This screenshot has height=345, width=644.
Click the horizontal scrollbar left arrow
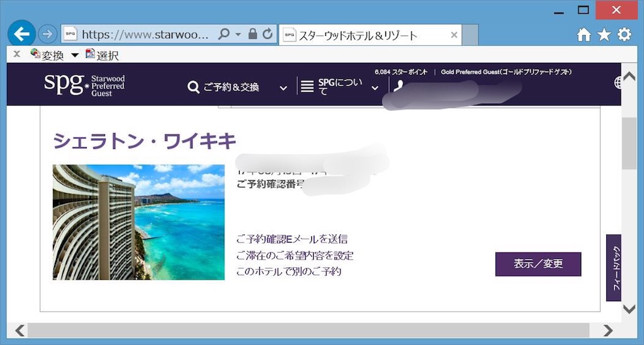coord(19,330)
